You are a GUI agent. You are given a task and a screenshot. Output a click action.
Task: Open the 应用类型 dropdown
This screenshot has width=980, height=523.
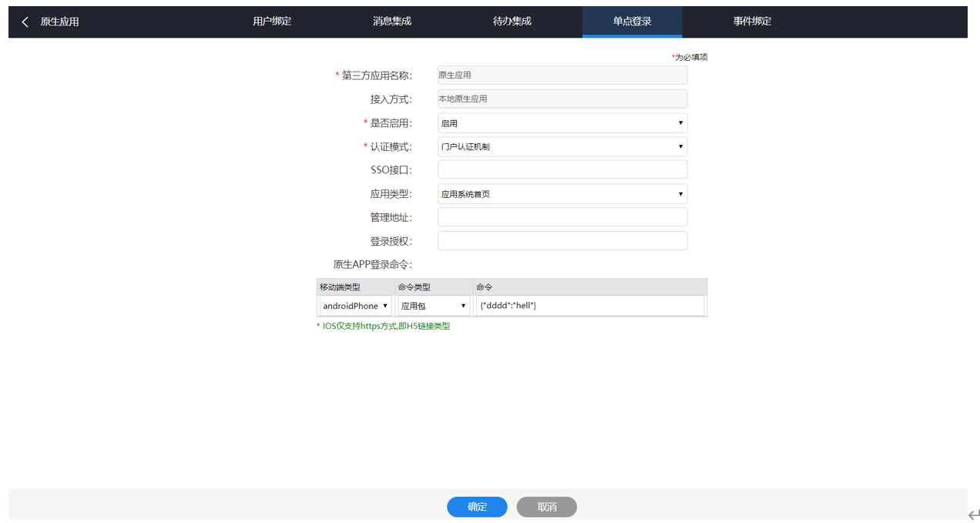(562, 194)
